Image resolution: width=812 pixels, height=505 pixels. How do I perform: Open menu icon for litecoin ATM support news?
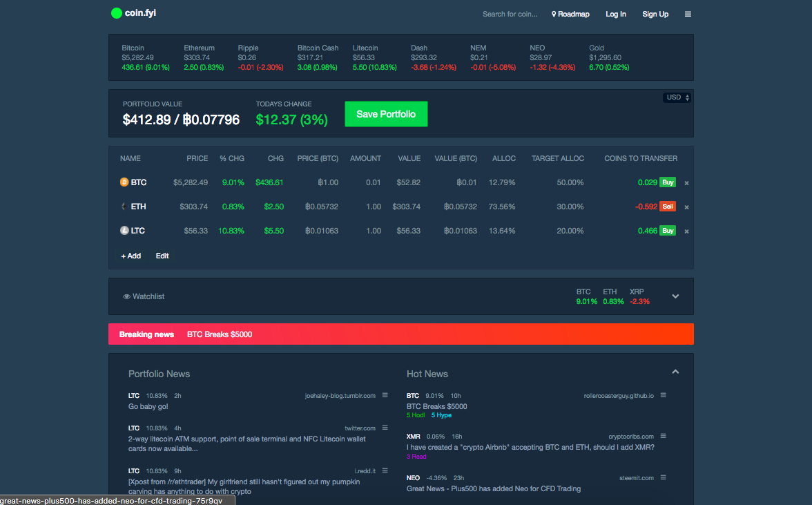[385, 428]
